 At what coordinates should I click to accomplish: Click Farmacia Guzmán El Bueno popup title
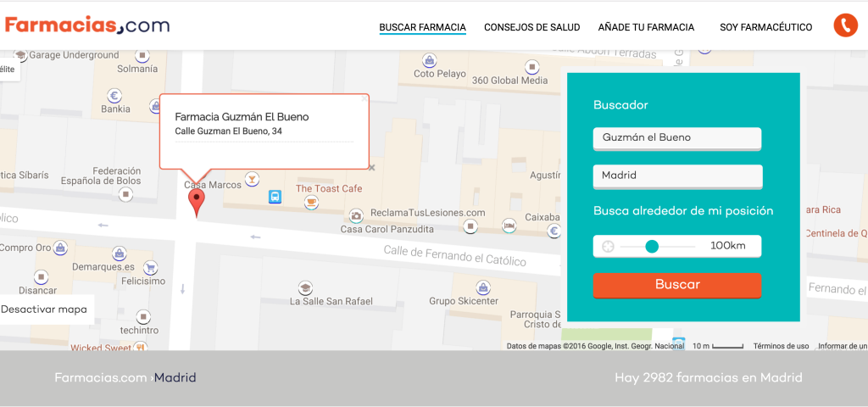click(x=242, y=117)
